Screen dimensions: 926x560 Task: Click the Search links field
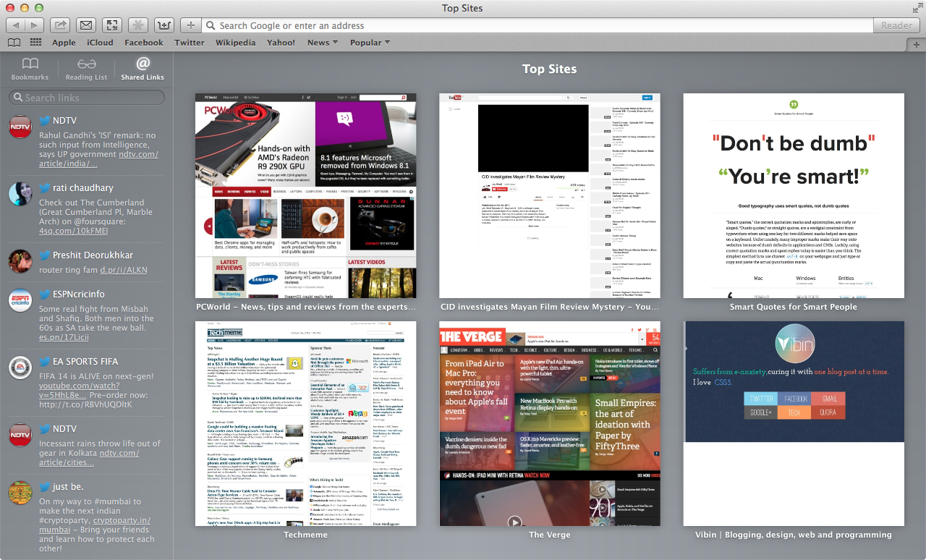click(x=87, y=98)
